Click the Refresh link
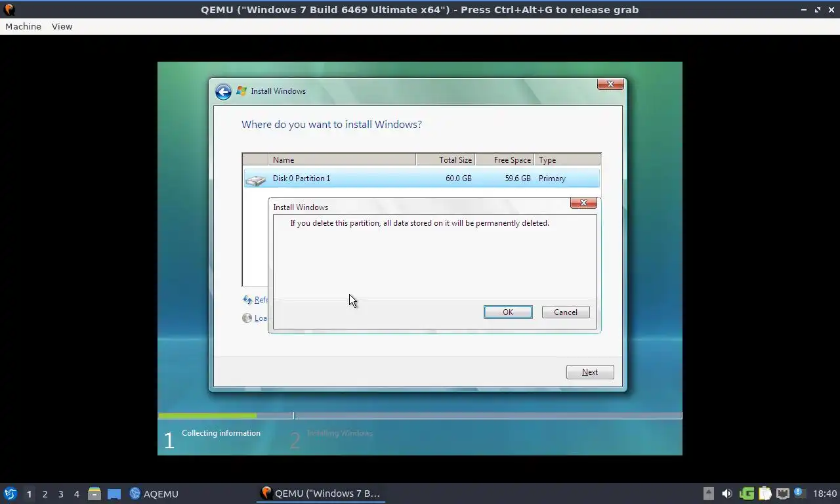Viewport: 840px width, 504px height. (261, 300)
